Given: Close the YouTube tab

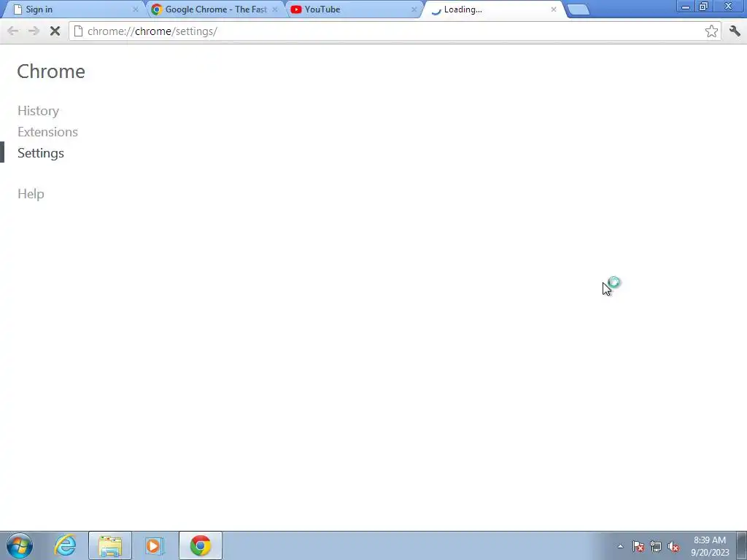Looking at the screenshot, I should (414, 9).
